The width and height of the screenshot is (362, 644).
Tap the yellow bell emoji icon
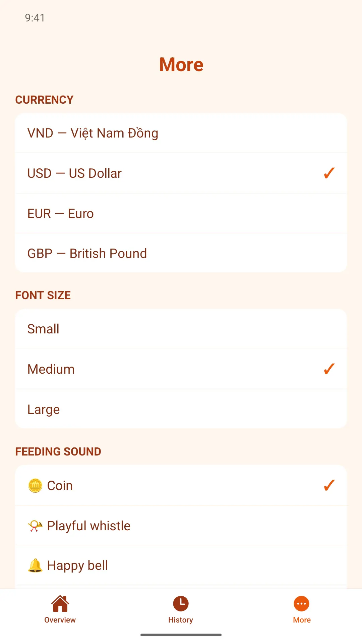[35, 566]
